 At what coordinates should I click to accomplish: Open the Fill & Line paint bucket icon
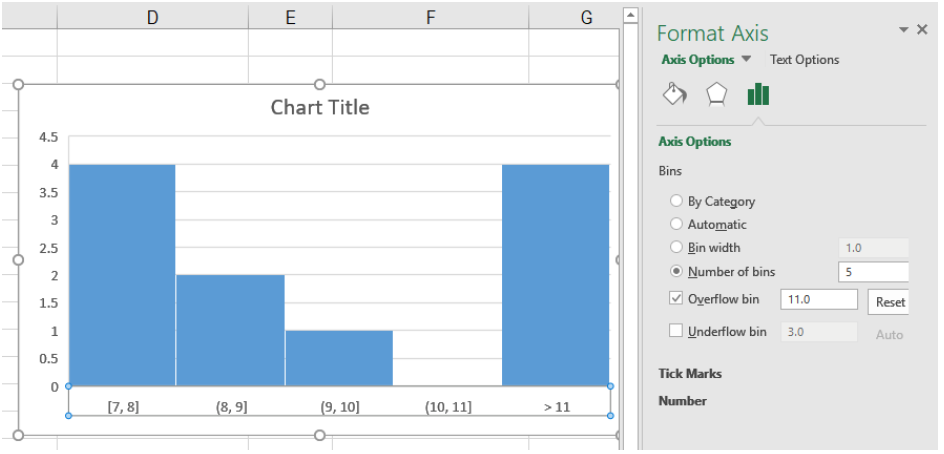[x=674, y=95]
